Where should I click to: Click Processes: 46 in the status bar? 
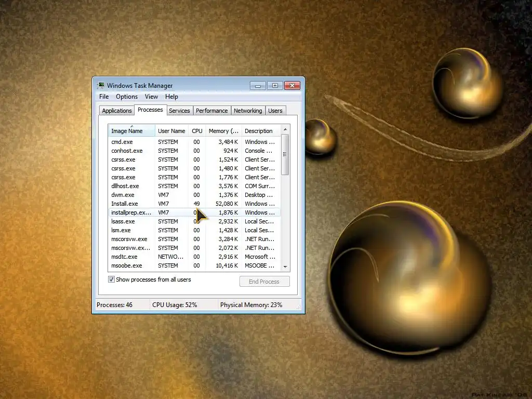tap(114, 304)
